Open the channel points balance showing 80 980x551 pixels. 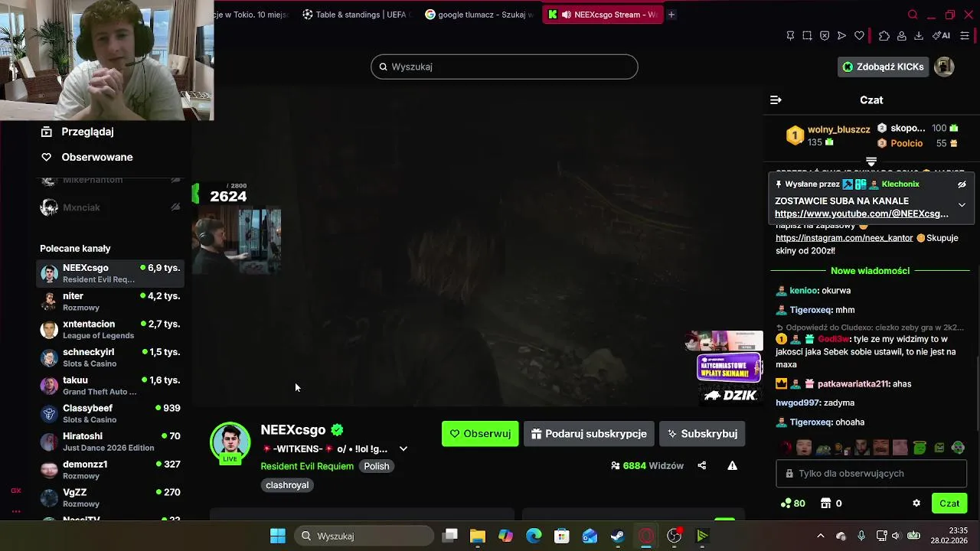point(792,504)
